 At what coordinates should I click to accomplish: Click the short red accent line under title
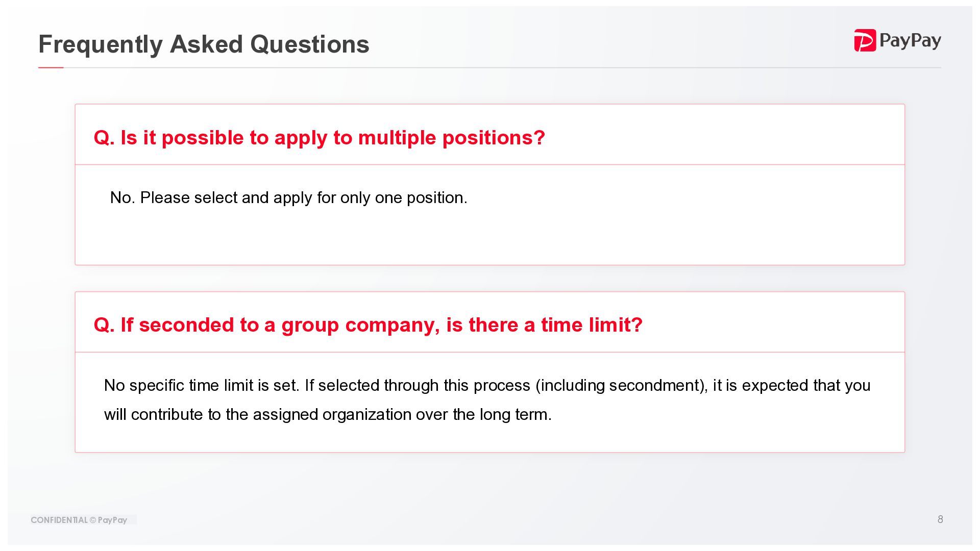tap(51, 67)
